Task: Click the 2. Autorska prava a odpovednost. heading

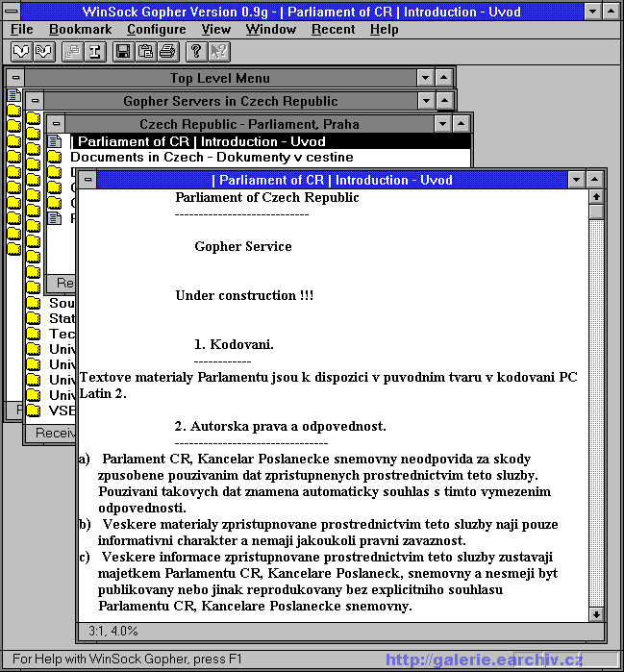Action: [x=281, y=427]
